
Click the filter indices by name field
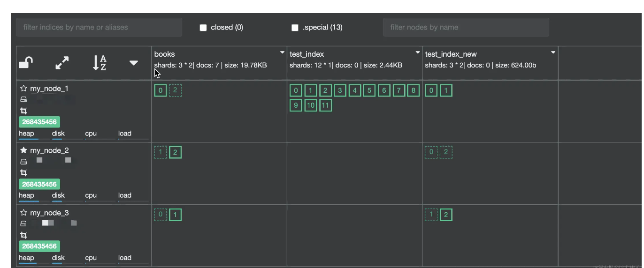pyautogui.click(x=99, y=27)
